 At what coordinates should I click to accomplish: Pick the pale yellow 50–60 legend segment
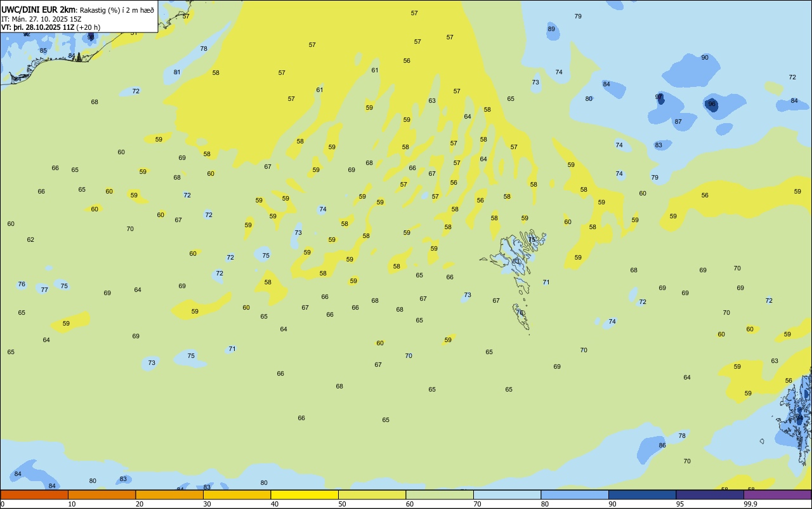coord(372,494)
